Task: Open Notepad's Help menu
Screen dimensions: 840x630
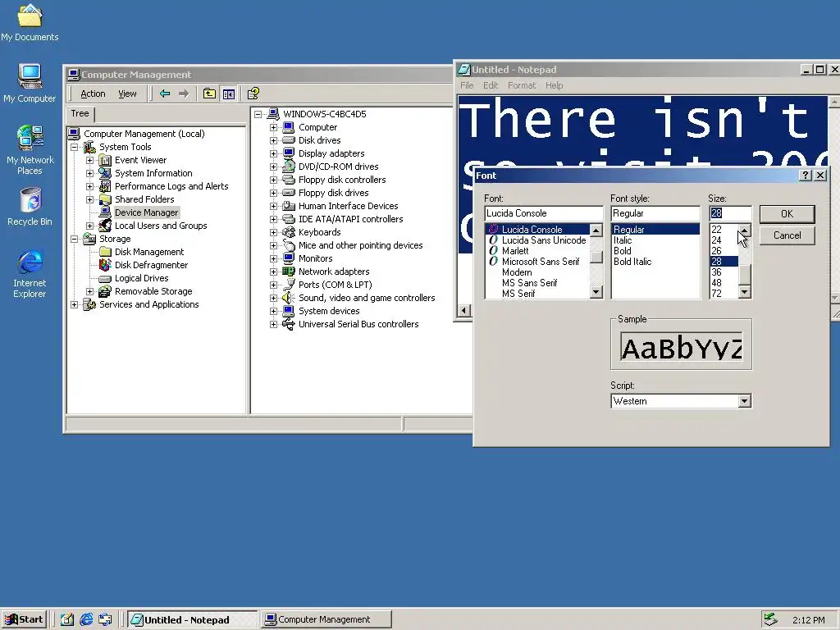Action: [x=554, y=85]
